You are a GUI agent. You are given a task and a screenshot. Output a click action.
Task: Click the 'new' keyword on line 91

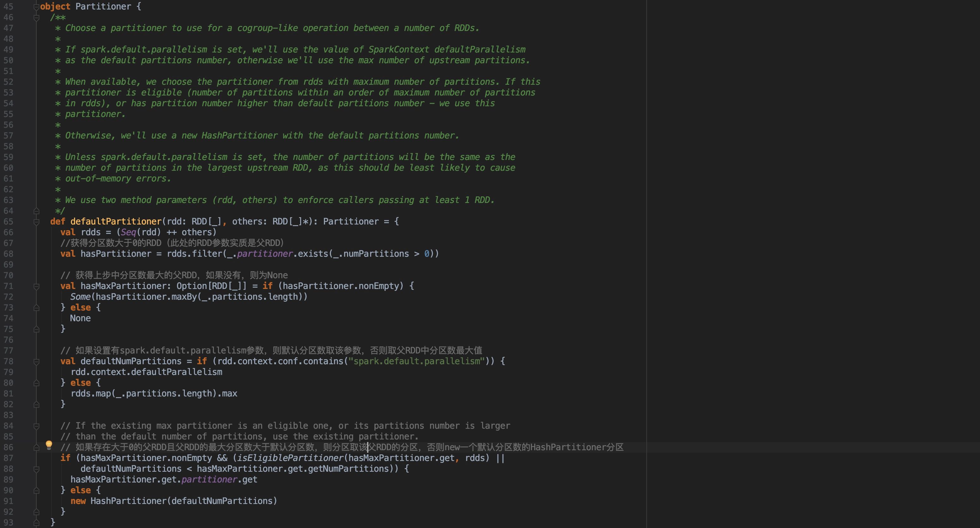click(78, 501)
